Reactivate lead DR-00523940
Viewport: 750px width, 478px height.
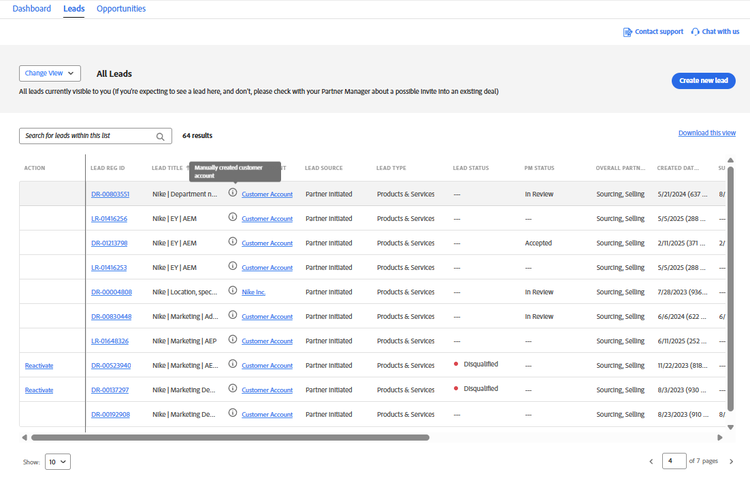[x=39, y=365]
